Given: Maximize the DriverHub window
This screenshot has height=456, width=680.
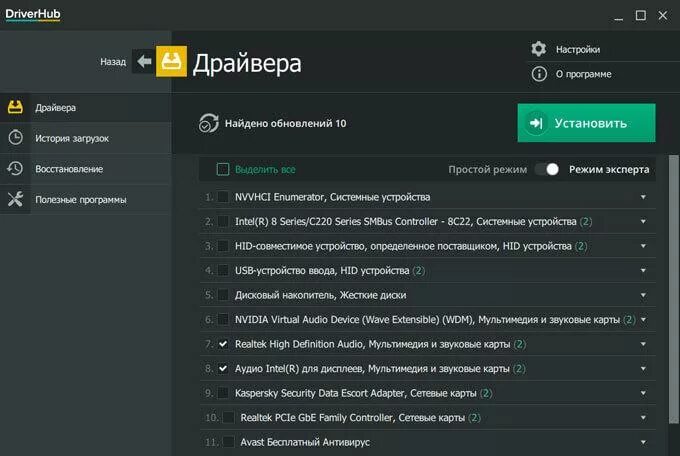Looking at the screenshot, I should point(641,16).
